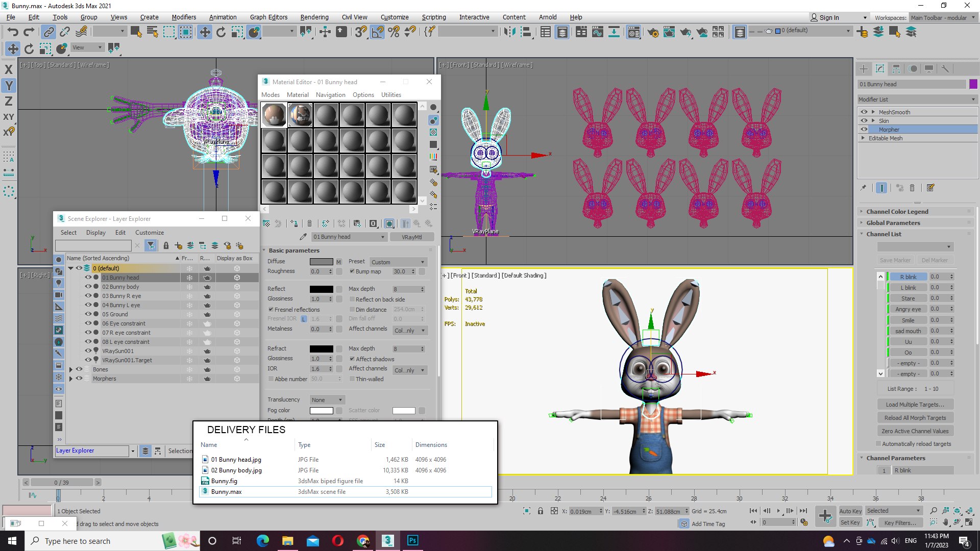Toggle visibility of the MeshSmooth modifier
Viewport: 980px width, 551px height.
pyautogui.click(x=864, y=112)
